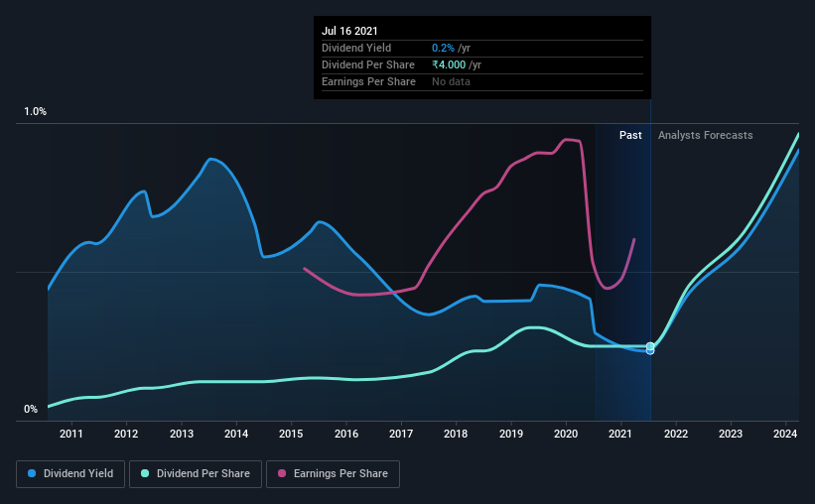
Task: Click the 2021 x-axis year label
Action: click(x=620, y=434)
